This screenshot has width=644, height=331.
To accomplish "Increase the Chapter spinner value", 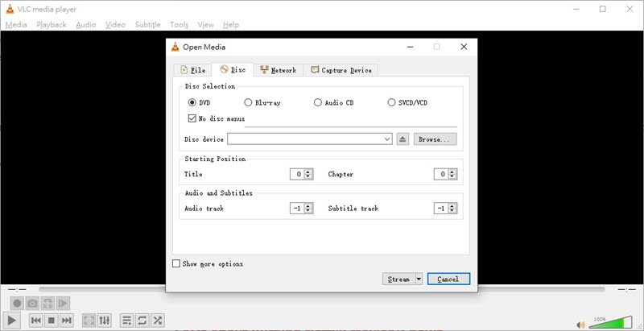I will 452,172.
